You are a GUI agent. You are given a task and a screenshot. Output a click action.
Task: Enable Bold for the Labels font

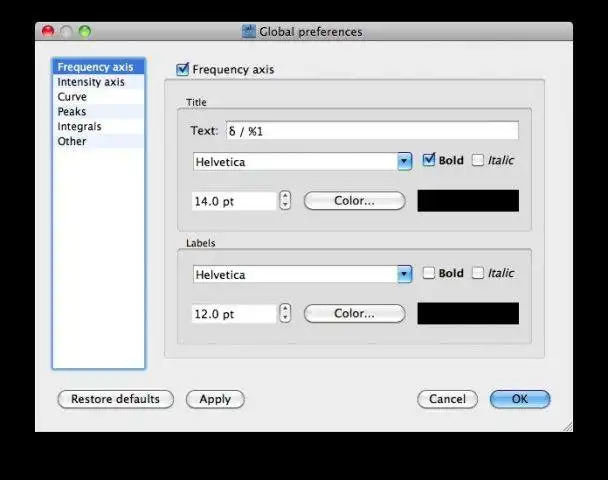click(428, 273)
